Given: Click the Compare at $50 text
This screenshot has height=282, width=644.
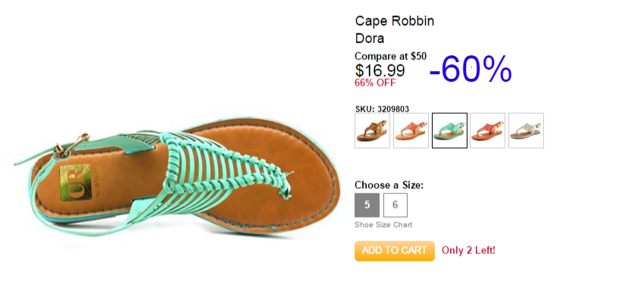Looking at the screenshot, I should [391, 56].
